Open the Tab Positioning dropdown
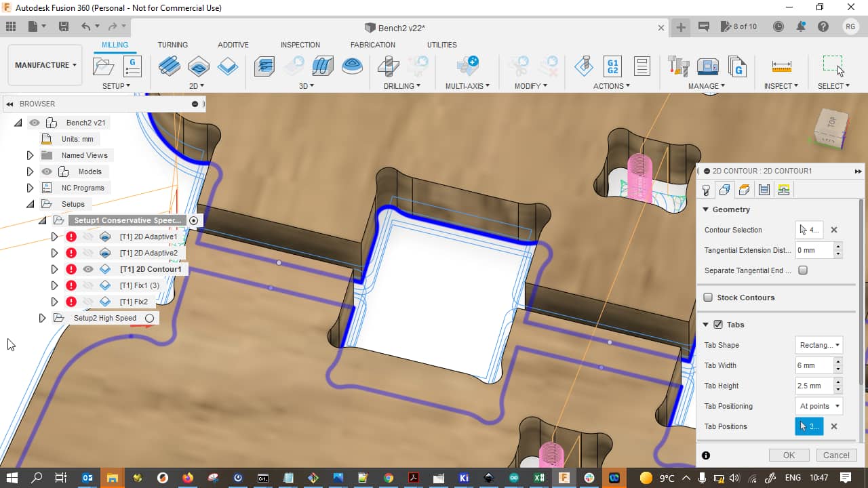This screenshot has width=868, height=488. point(818,406)
